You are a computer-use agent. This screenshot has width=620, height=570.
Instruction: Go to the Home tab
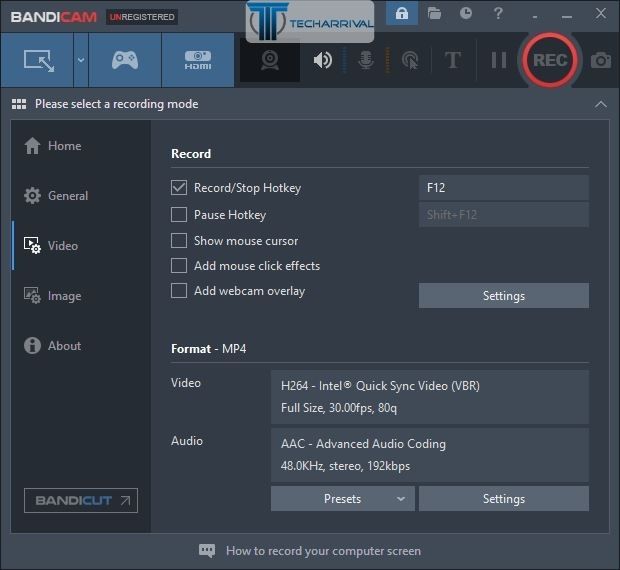pyautogui.click(x=53, y=145)
